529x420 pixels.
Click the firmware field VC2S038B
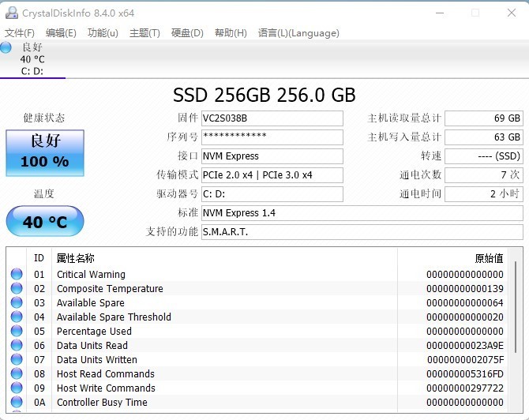click(272, 118)
